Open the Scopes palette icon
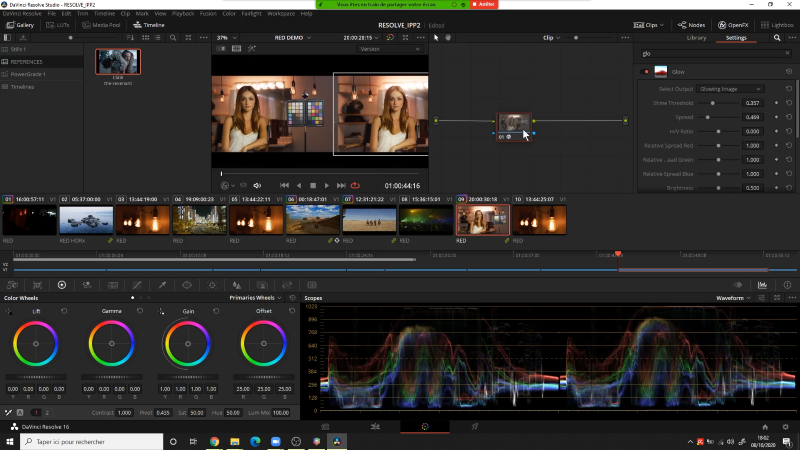 click(x=762, y=285)
